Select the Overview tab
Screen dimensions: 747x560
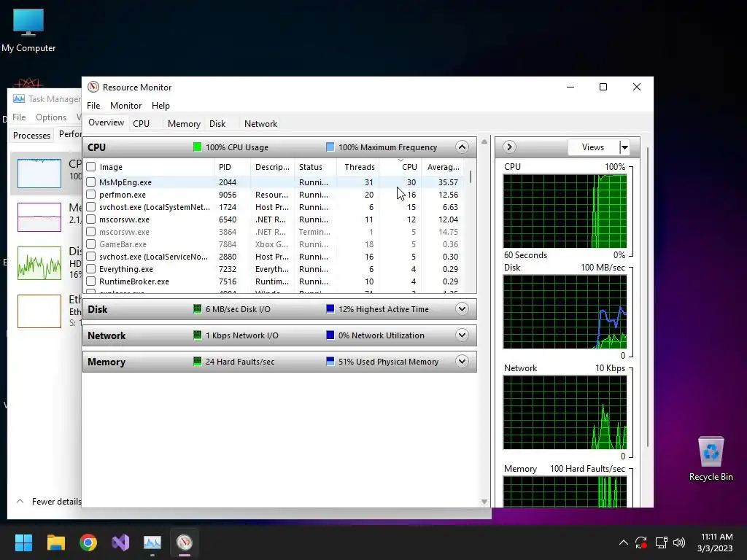tap(106, 122)
